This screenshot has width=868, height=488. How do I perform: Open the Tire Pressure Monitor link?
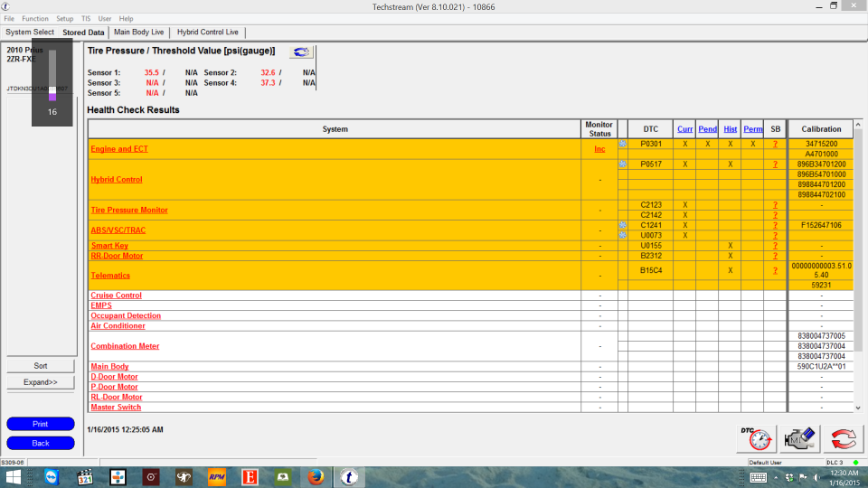click(x=129, y=211)
